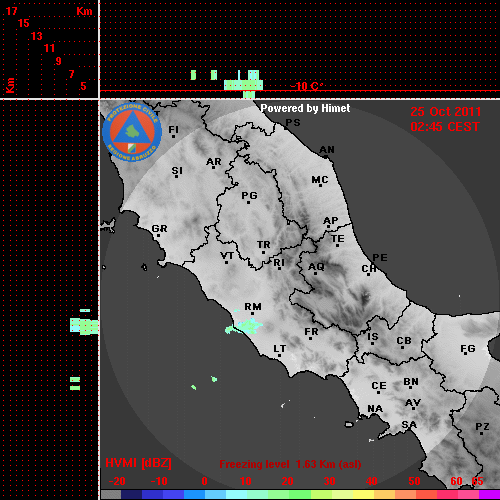Click the FR city label

pos(311,332)
